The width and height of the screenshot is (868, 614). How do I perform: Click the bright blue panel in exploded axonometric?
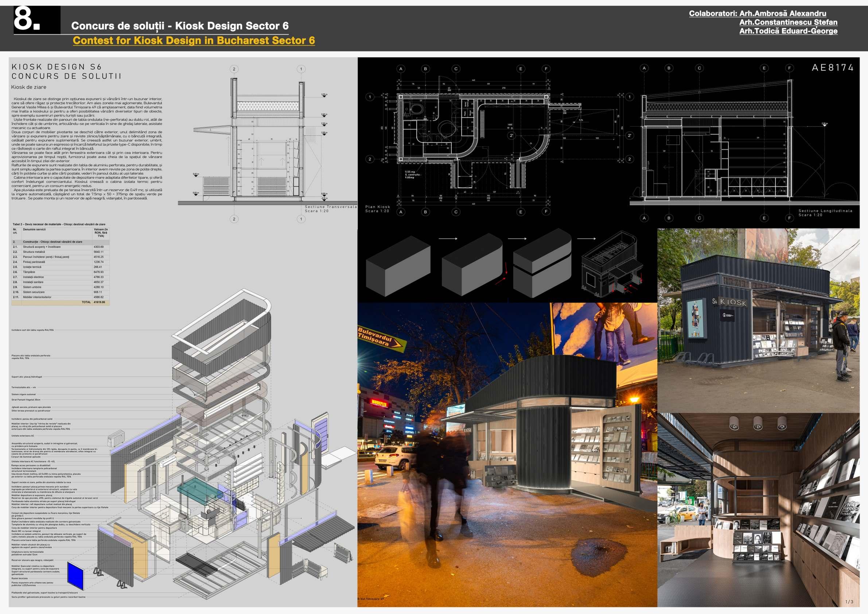pos(75,575)
